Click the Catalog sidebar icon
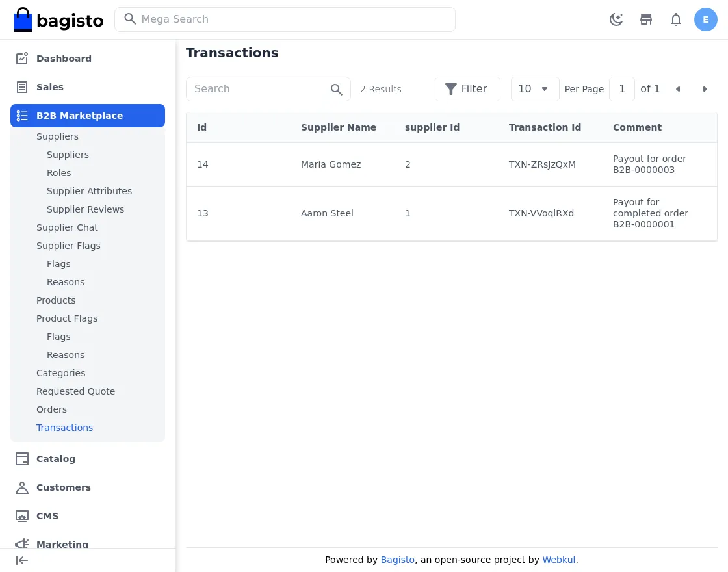The width and height of the screenshot is (728, 572). pyautogui.click(x=22, y=459)
